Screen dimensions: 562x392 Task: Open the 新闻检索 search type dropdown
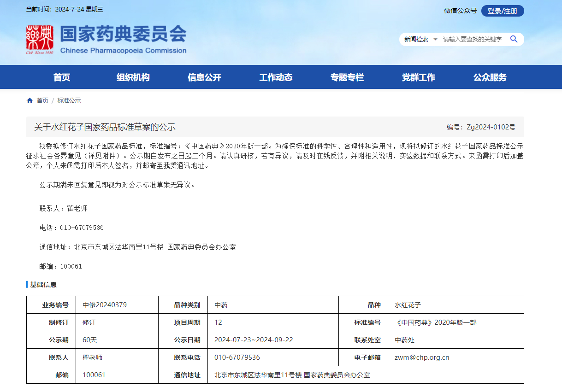tap(420, 39)
